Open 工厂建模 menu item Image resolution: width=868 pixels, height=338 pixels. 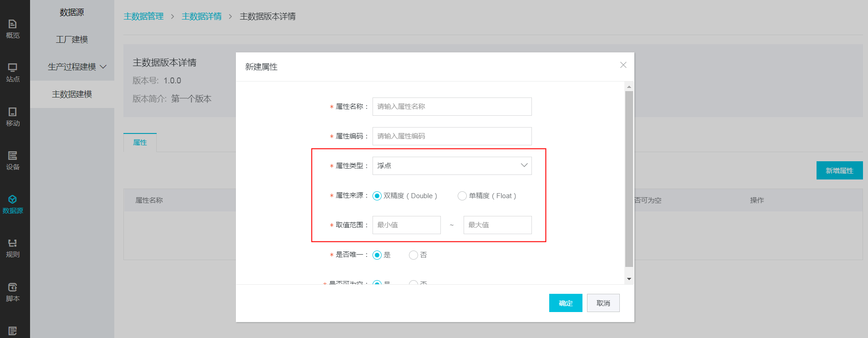72,40
